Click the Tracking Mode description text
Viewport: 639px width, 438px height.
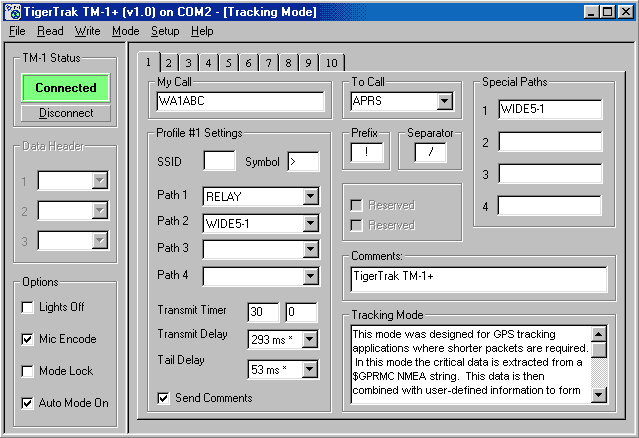coord(470,362)
